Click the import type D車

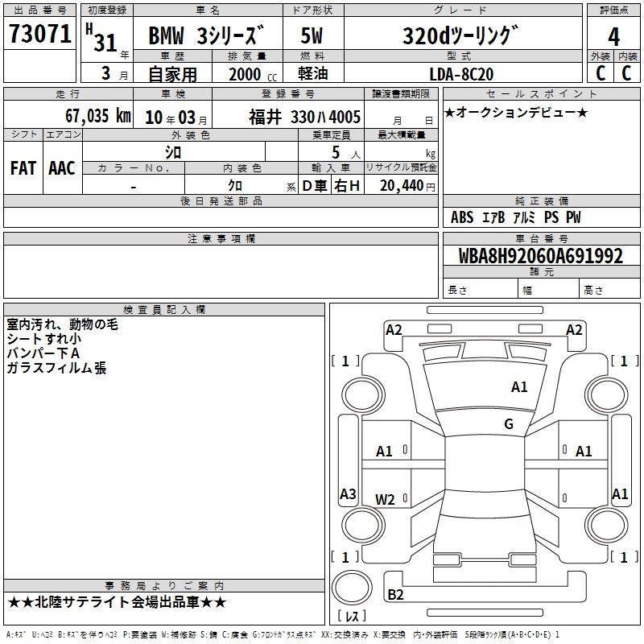(315, 186)
